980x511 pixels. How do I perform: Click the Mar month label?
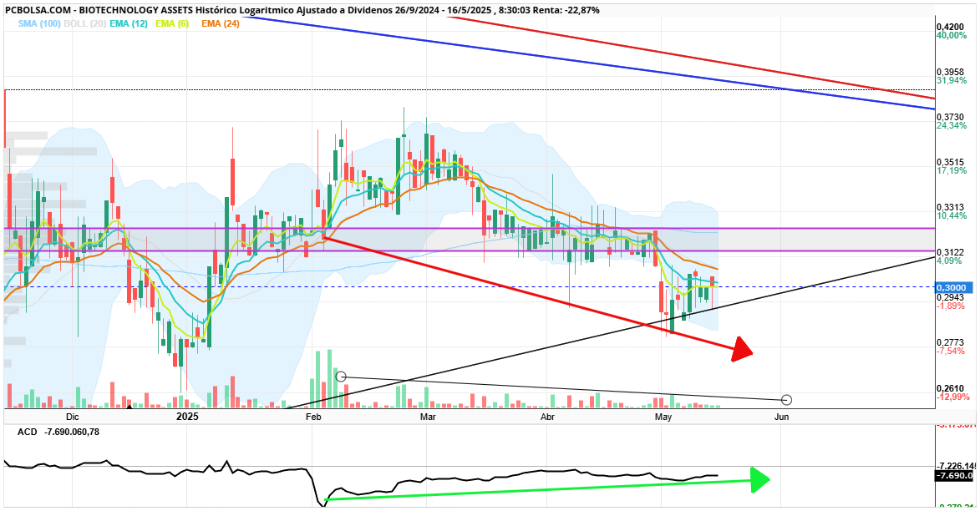[428, 417]
